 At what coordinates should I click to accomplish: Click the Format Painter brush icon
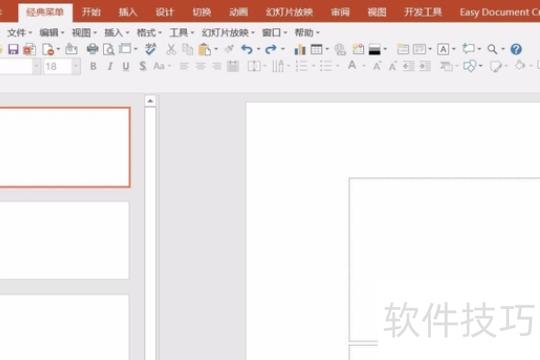(229, 49)
